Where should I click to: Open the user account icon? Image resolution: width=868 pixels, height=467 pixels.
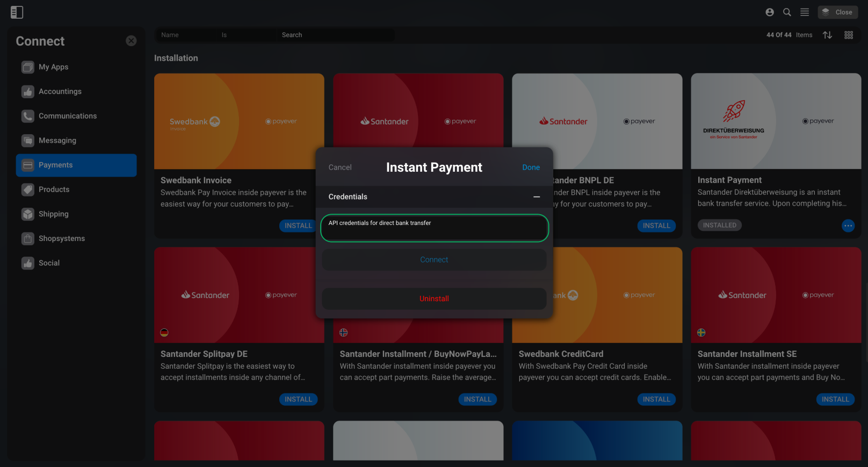coord(770,12)
